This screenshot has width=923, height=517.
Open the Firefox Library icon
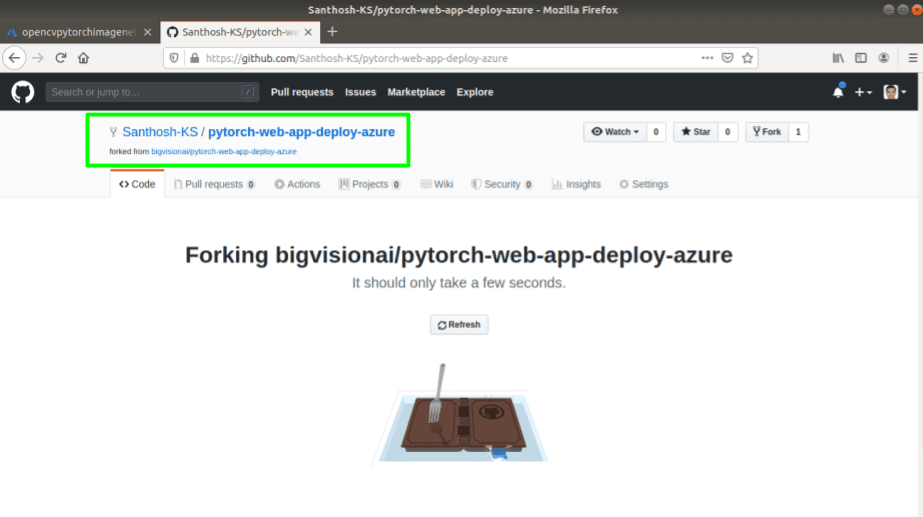[x=838, y=58]
